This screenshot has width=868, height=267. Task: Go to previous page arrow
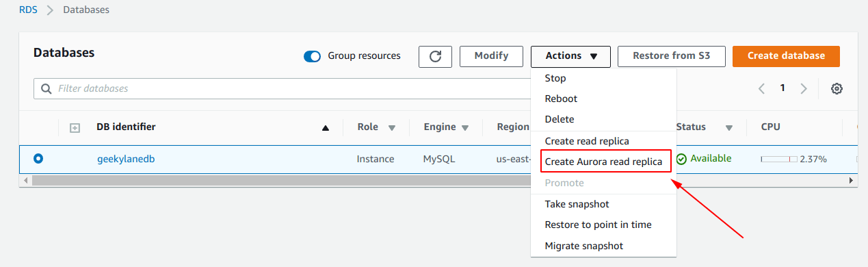click(761, 88)
